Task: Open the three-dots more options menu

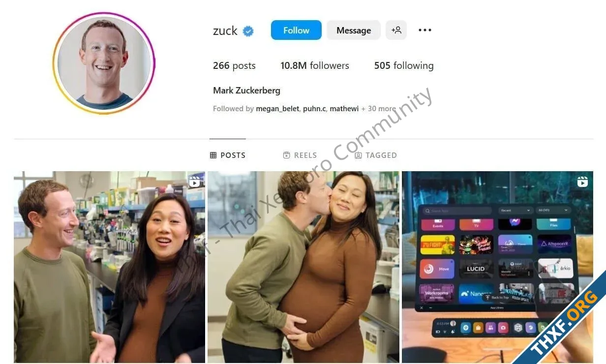Action: [425, 30]
